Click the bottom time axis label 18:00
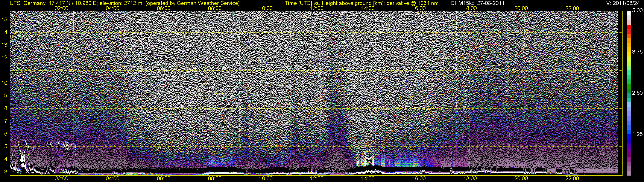This screenshot has height=182, width=644. (x=470, y=179)
